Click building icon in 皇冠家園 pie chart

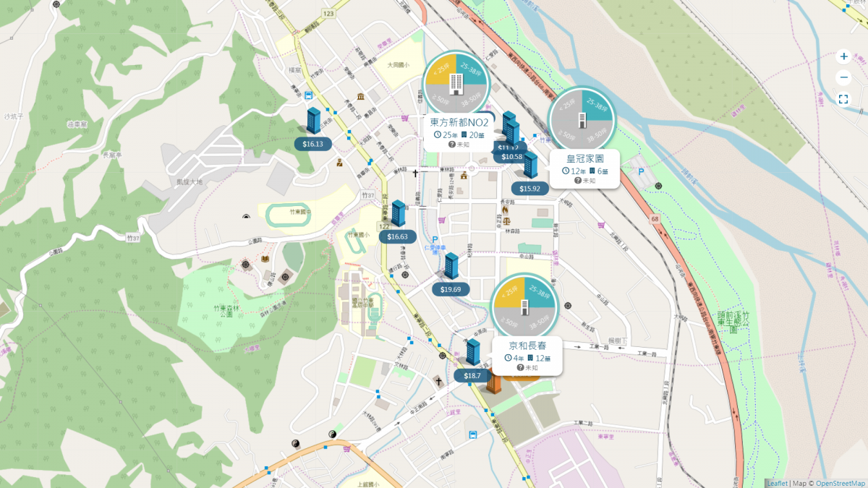[582, 121]
